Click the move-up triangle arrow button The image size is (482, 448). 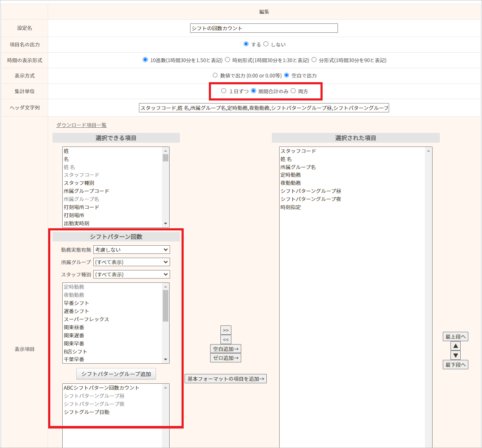(x=455, y=346)
